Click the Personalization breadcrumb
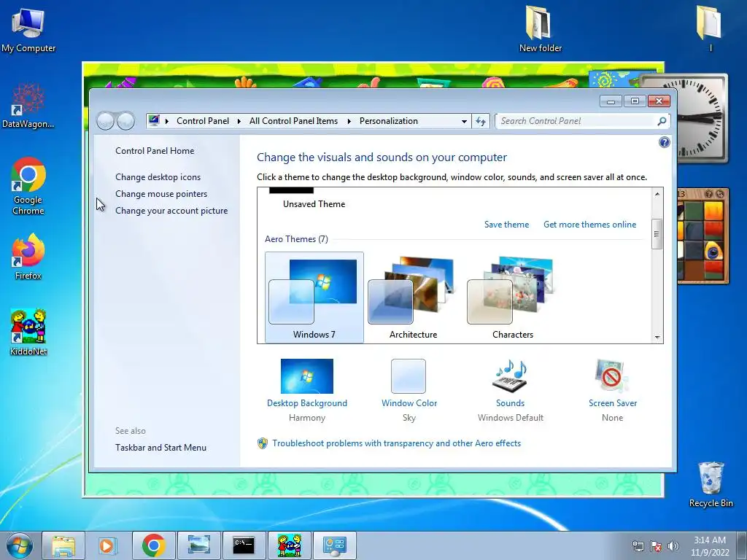 pos(389,121)
